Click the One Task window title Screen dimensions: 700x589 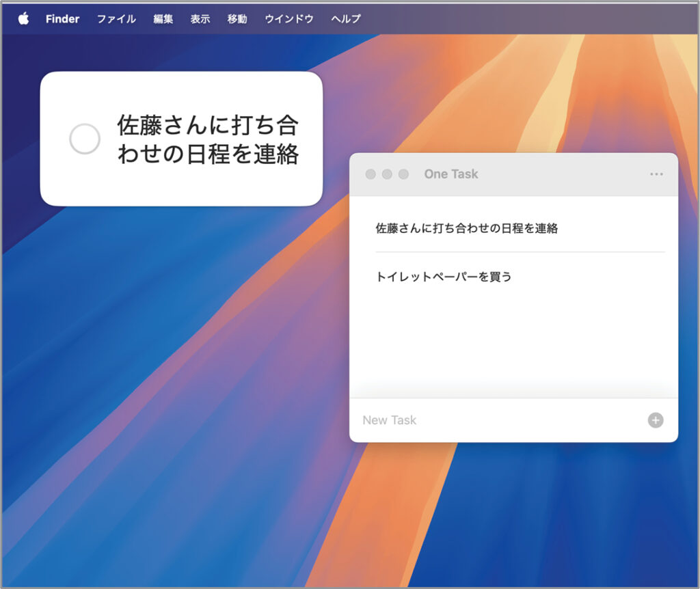pos(451,174)
